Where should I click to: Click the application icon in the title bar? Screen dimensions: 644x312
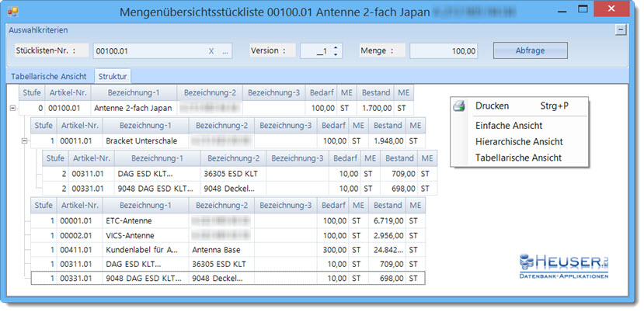coord(13,13)
